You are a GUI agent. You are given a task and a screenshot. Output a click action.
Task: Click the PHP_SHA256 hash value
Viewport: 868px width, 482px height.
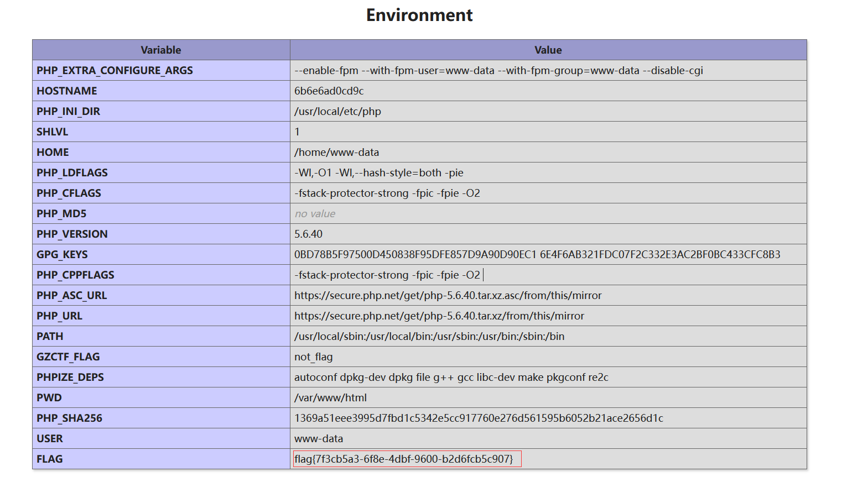pyautogui.click(x=479, y=418)
